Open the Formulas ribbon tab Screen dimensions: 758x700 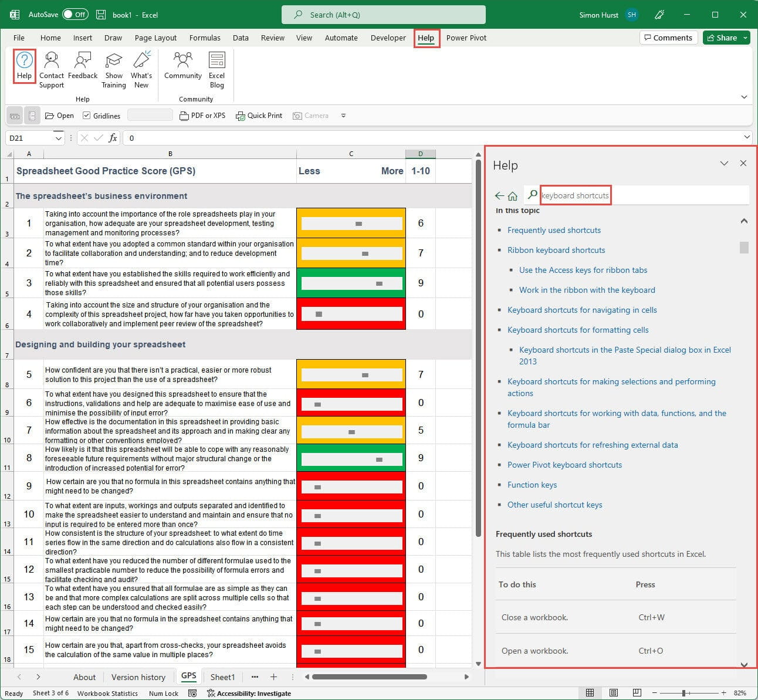click(205, 38)
